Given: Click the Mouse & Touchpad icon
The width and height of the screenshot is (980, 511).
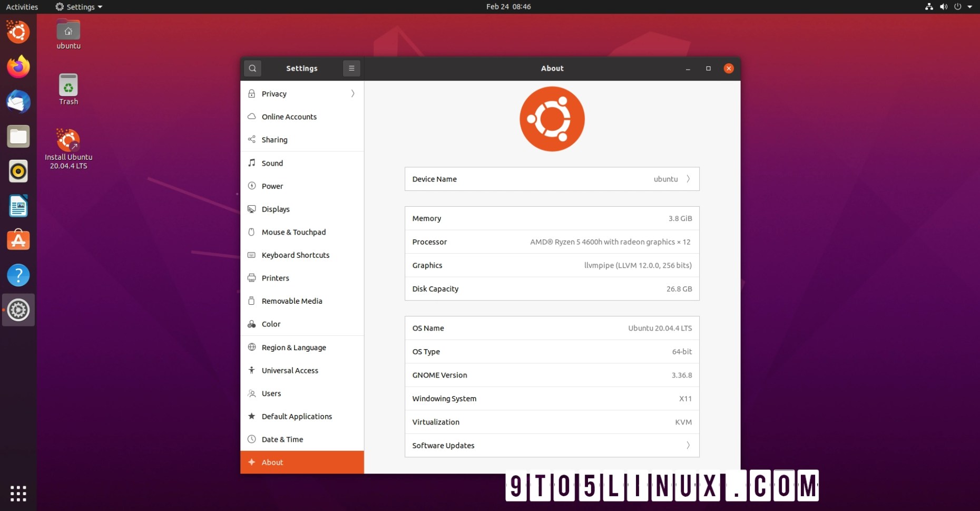Looking at the screenshot, I should tap(252, 232).
